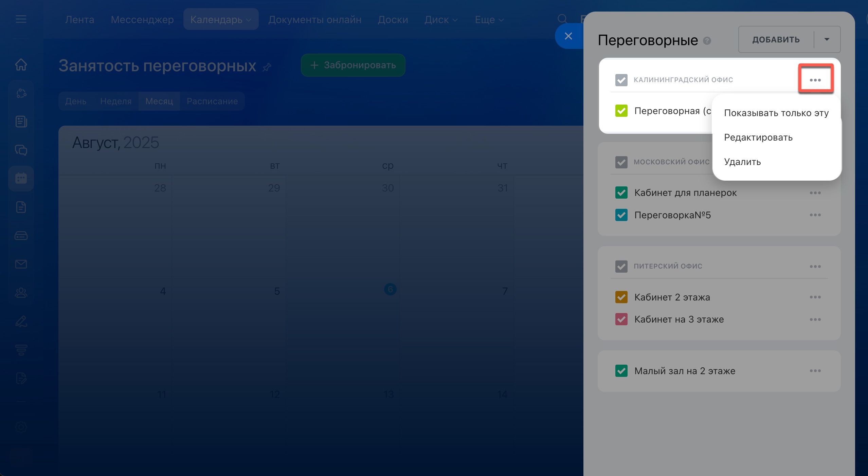The image size is (868, 476).
Task: Toggle the Переговорная (с checkbox
Action: (x=621, y=111)
